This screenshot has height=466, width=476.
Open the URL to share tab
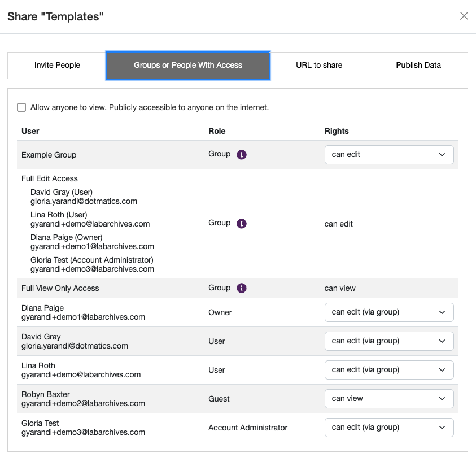(x=319, y=65)
